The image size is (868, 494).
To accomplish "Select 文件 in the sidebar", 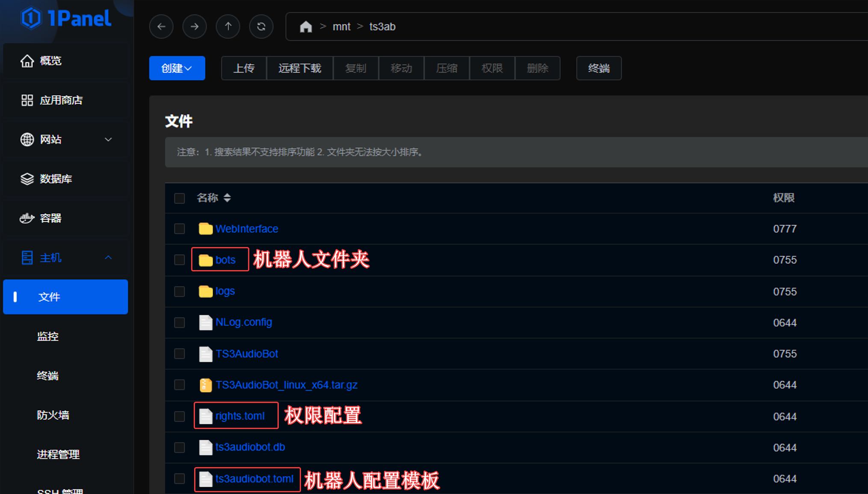I will click(65, 297).
